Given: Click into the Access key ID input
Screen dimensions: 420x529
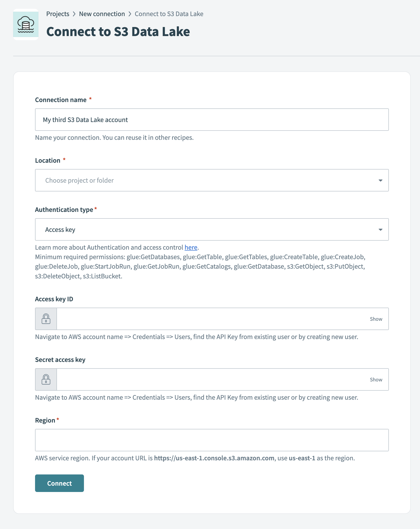Looking at the screenshot, I should (x=211, y=319).
